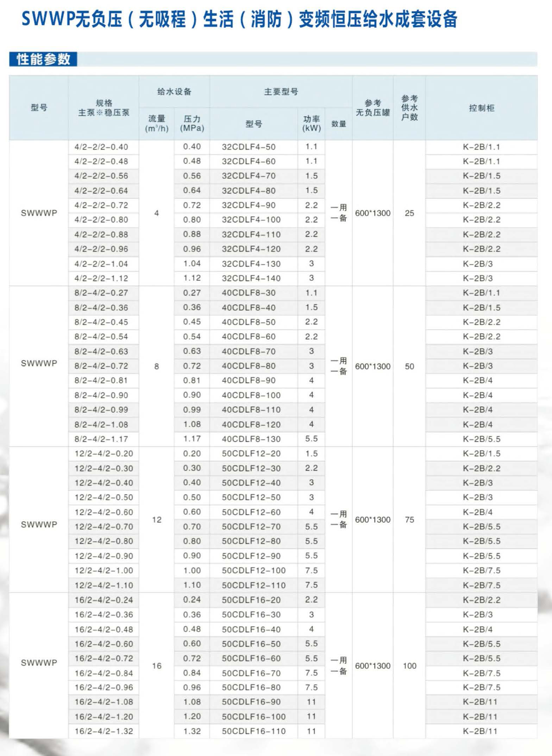Click the 压力 (MPa) subheader

coord(192,123)
